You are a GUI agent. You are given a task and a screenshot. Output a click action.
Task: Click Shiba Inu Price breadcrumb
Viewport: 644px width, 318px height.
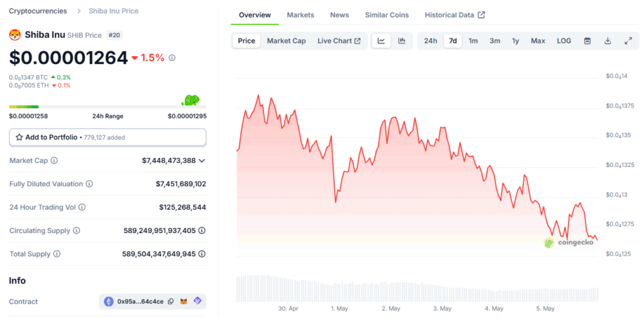(113, 11)
